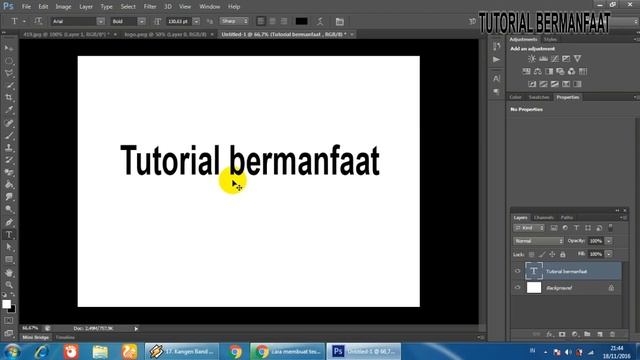Set center align text
640x360 pixels.
[x=272, y=21]
